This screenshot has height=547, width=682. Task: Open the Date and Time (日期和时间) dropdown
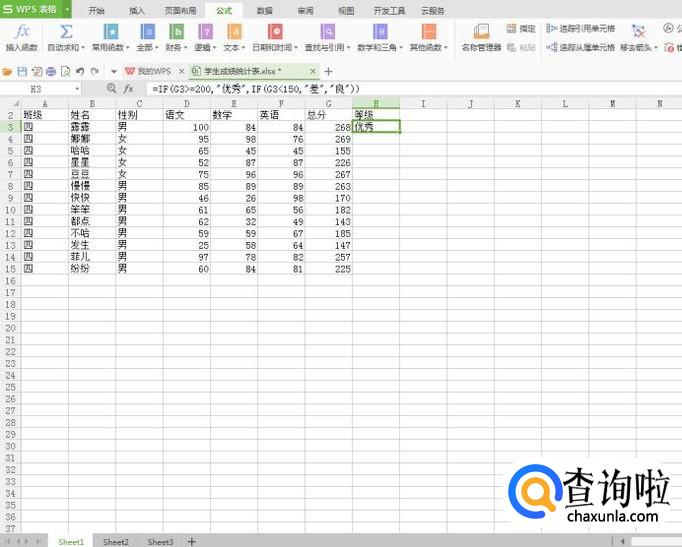(x=275, y=37)
